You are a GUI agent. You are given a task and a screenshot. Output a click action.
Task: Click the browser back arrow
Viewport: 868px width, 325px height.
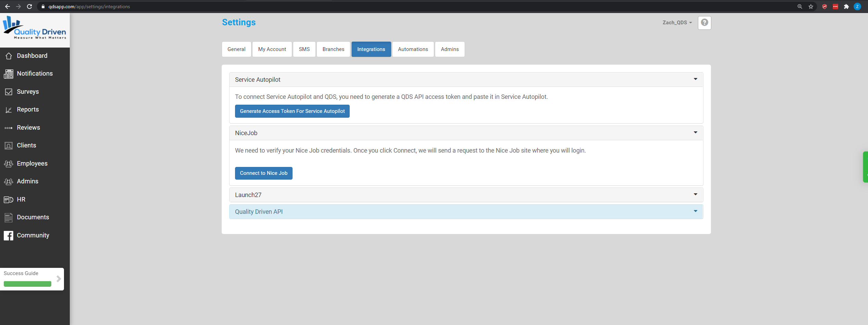tap(7, 6)
